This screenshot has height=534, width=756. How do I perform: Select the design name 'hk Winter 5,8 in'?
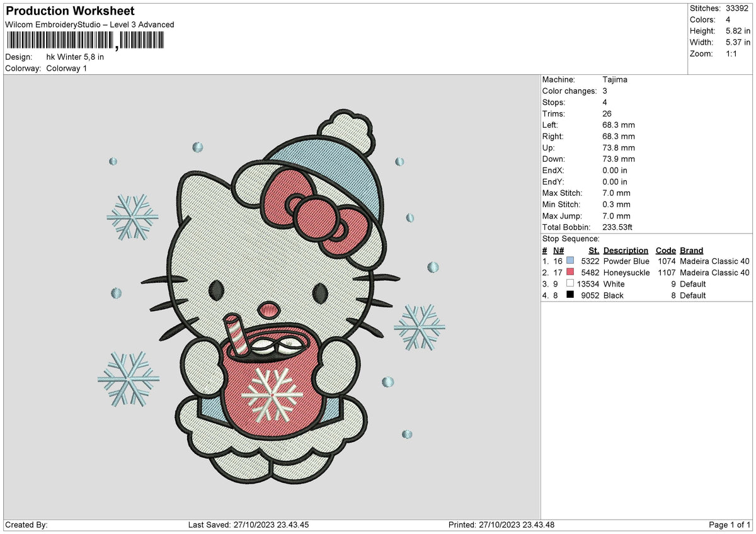(74, 57)
